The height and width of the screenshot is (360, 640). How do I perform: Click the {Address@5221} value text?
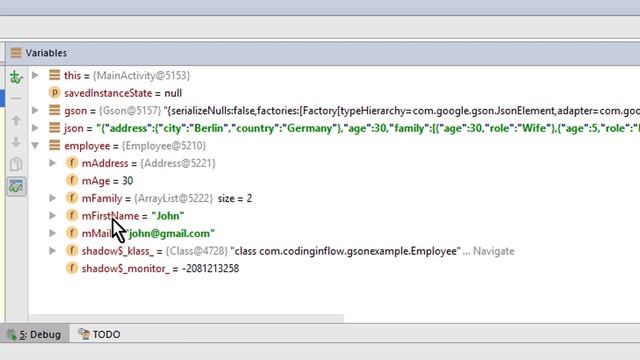click(178, 163)
